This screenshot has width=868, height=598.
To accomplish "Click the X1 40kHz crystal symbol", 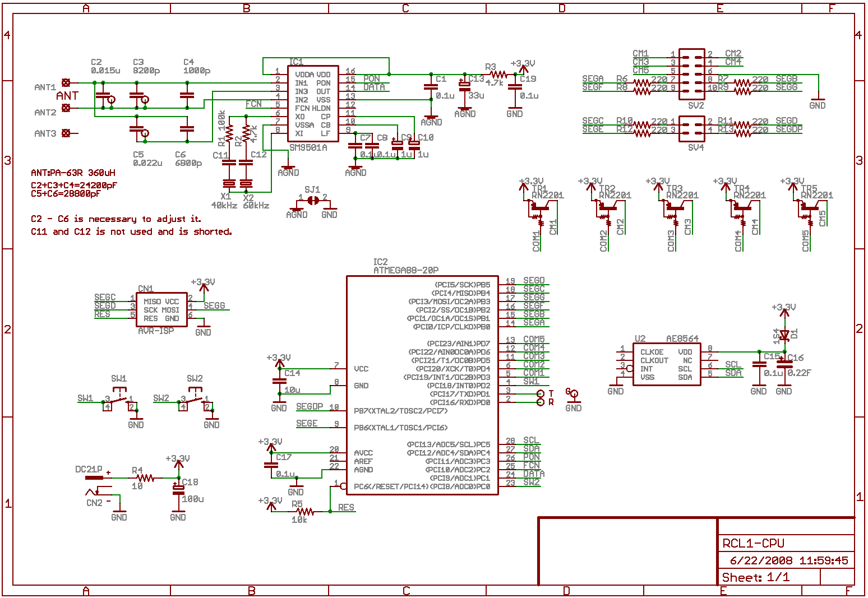I will [x=229, y=183].
